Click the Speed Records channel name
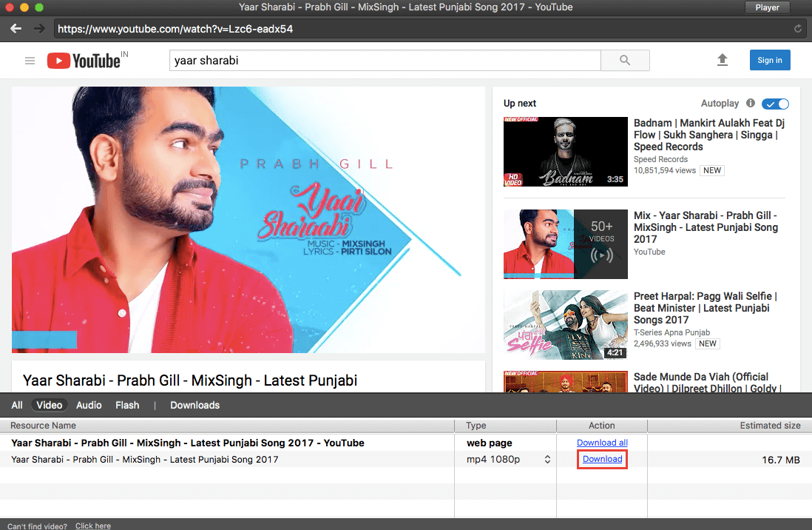The image size is (812, 530). pos(661,159)
